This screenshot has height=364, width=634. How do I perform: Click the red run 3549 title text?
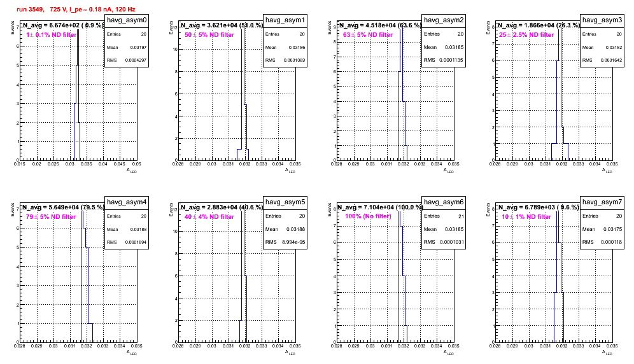click(x=76, y=9)
